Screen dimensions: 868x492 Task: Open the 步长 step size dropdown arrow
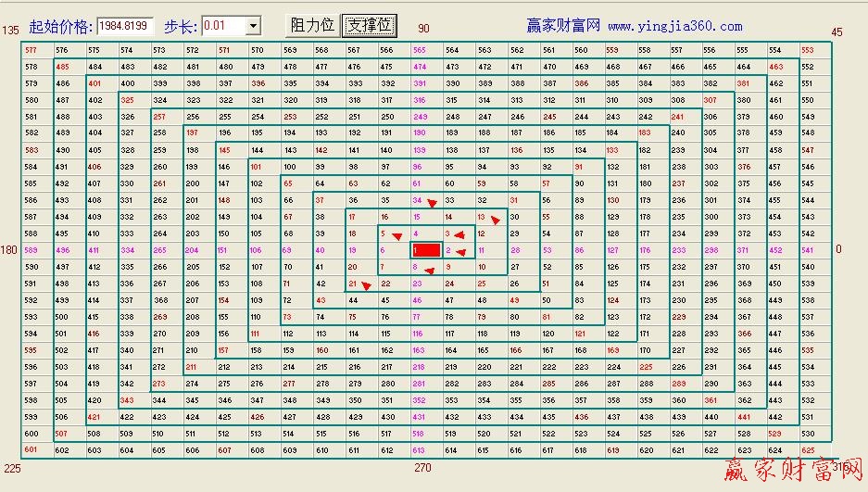[253, 26]
